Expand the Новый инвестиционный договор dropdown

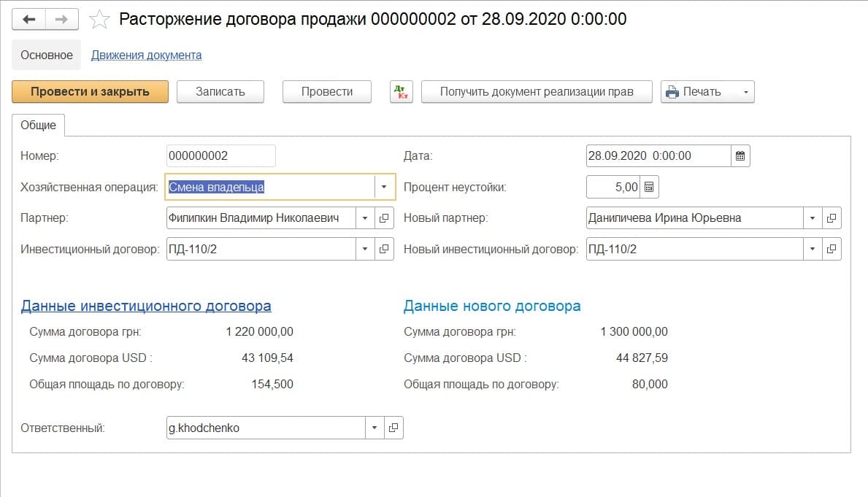pyautogui.click(x=813, y=249)
